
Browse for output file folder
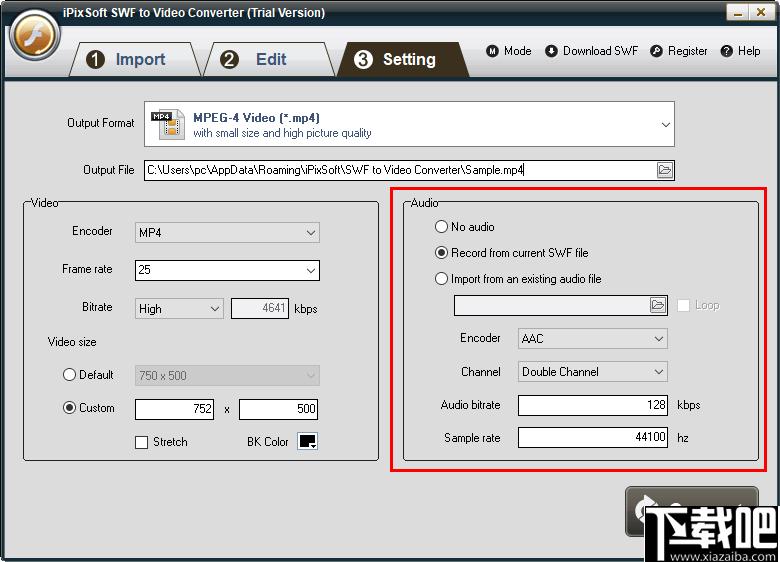click(665, 170)
